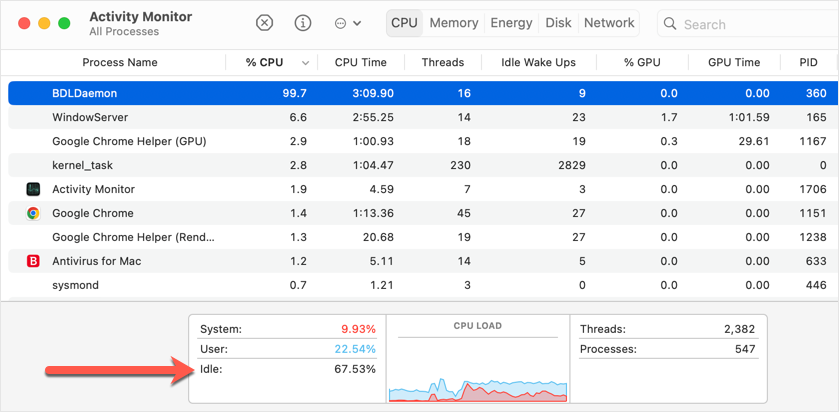Screen dimensions: 839x412
Task: Switch to the Energy tab
Action: click(511, 23)
